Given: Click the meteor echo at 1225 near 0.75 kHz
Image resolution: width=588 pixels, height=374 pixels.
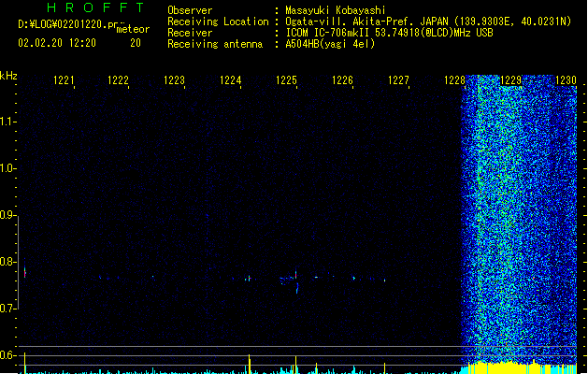Looking at the screenshot, I should [294, 280].
